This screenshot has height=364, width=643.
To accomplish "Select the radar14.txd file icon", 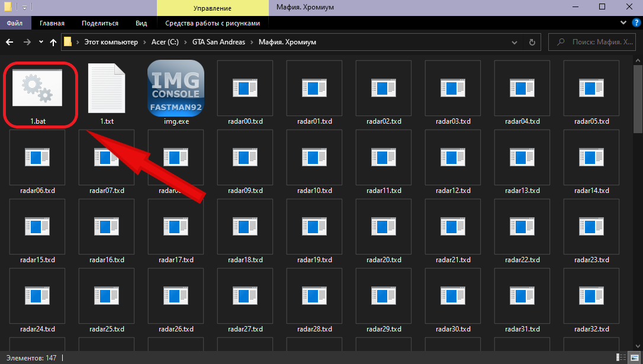I will 591,157.
